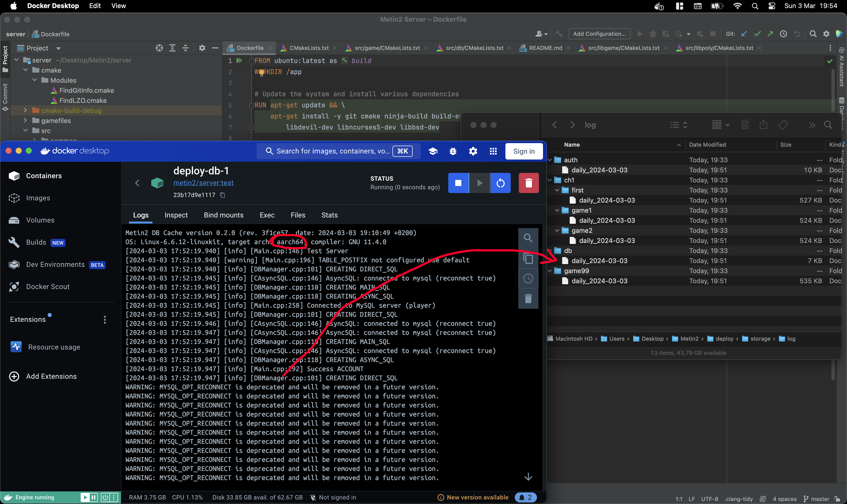This screenshot has height=504, width=847.
Task: Copy logs to clipboard
Action: [528, 259]
